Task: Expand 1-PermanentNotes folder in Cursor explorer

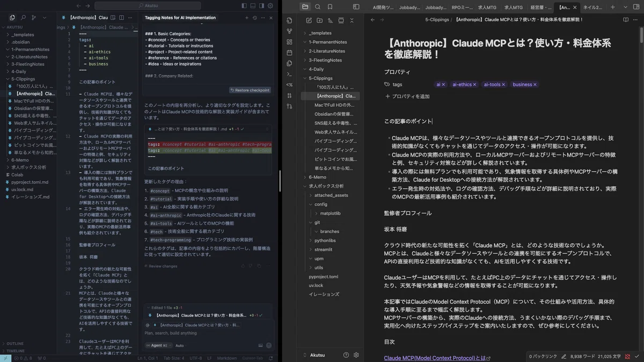Action: tap(31, 49)
